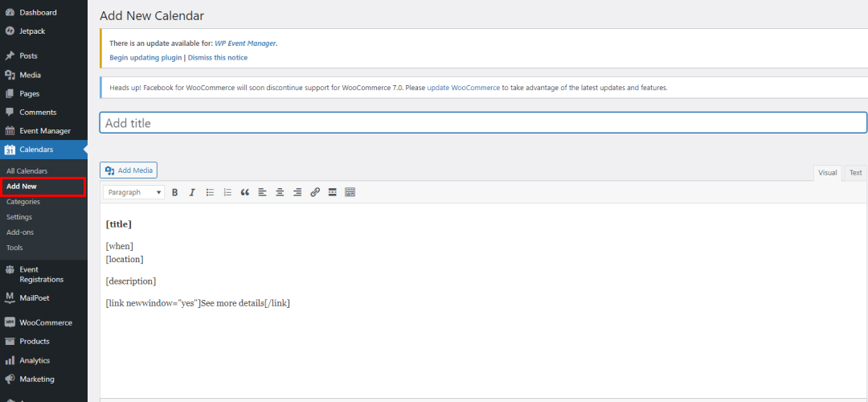Toggle the editor toolbar (kitchen sink) icon
This screenshot has width=868, height=402.
350,192
